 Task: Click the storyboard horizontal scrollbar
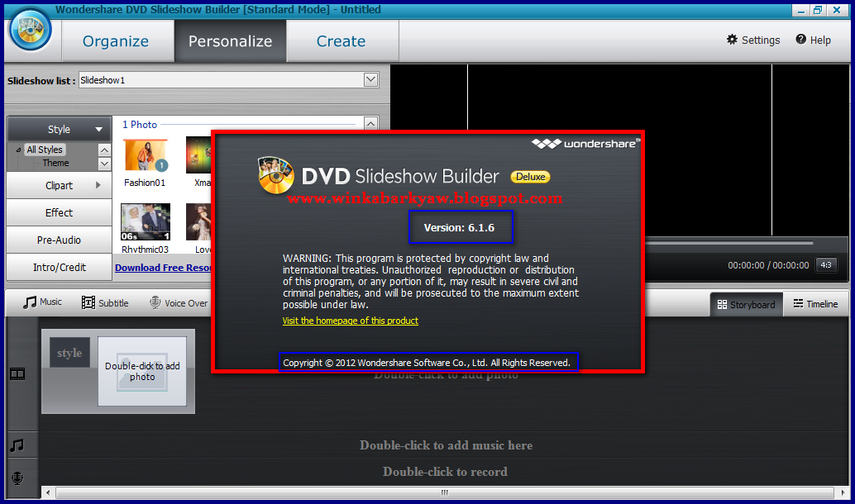pos(444,492)
